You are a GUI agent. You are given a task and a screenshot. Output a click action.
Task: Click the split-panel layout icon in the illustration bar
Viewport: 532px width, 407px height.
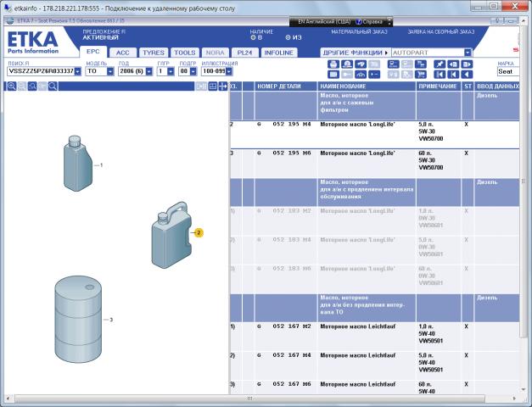point(213,86)
